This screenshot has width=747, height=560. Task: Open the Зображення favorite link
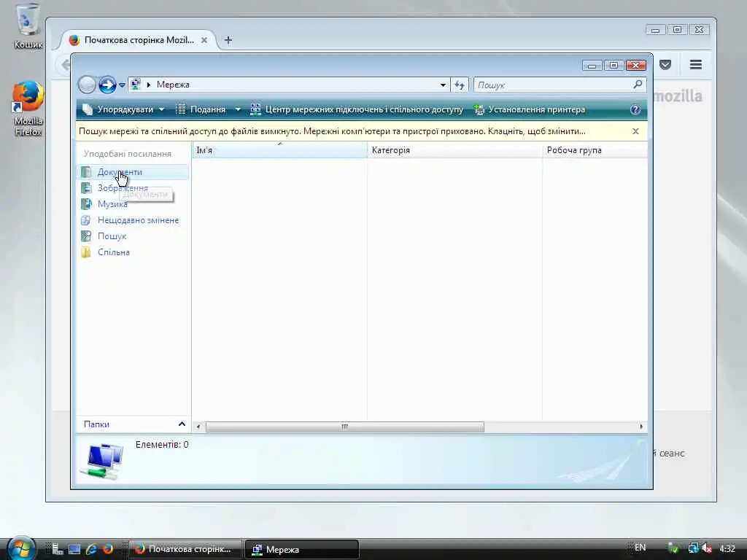pos(123,188)
